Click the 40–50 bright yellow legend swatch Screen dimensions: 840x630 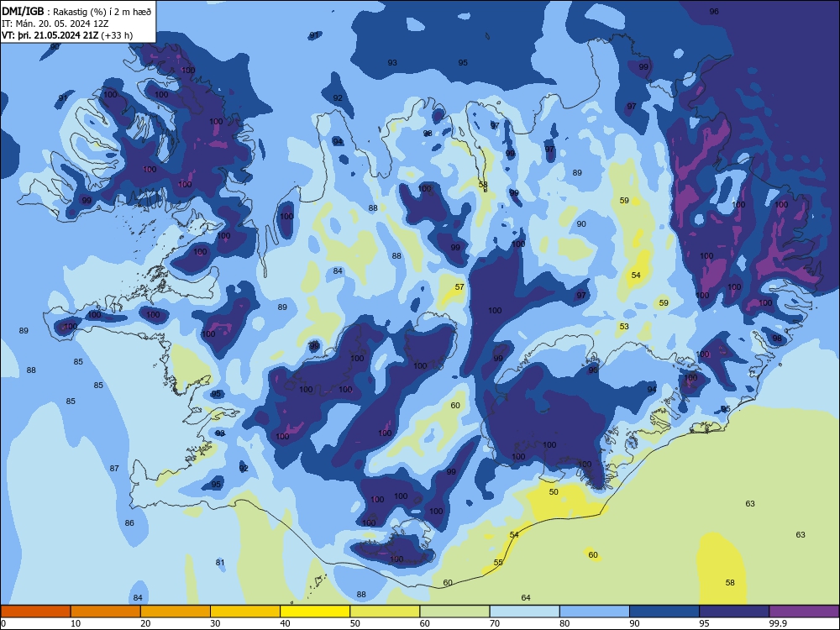[x=315, y=612]
